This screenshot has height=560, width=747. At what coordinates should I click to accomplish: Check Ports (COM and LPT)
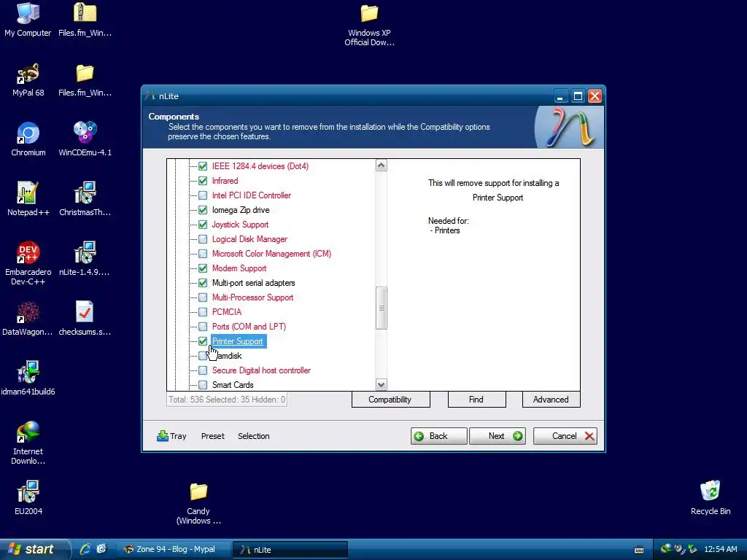coord(203,327)
